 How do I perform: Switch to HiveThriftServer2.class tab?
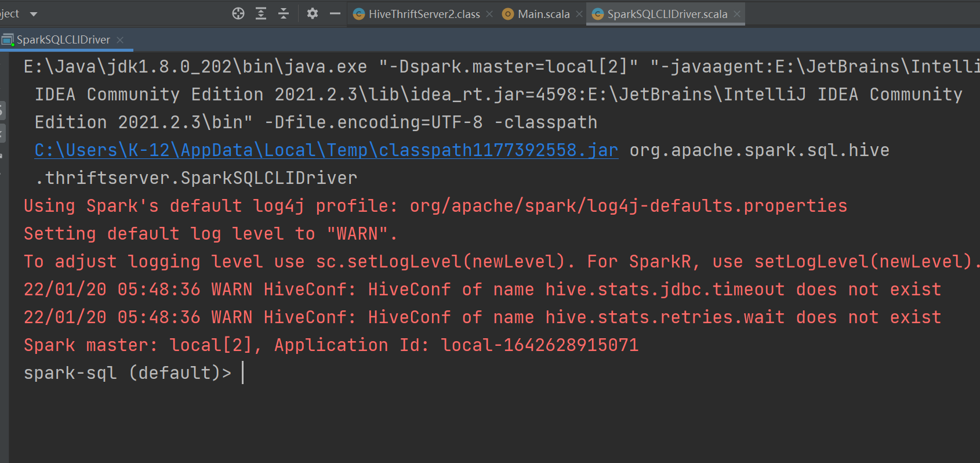coord(424,14)
